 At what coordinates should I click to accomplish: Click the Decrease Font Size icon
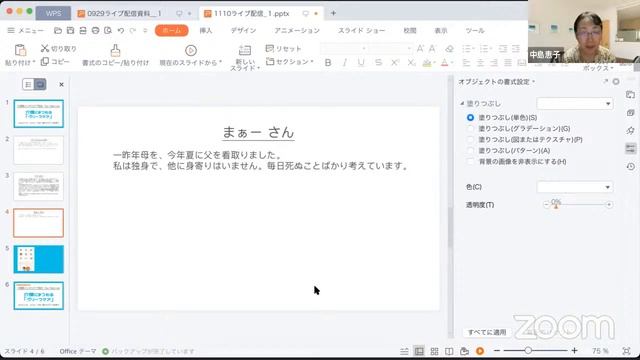(432, 49)
